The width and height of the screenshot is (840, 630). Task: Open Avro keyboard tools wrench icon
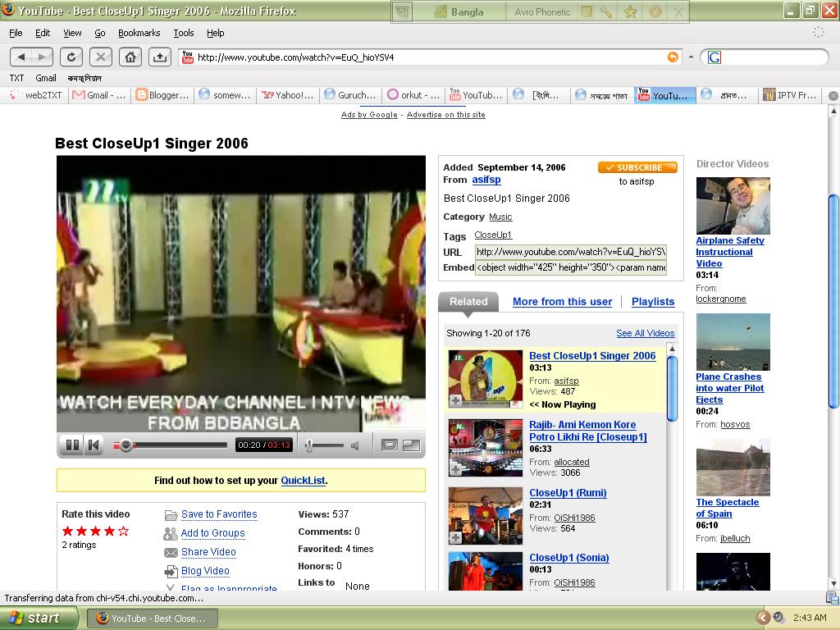pos(605,11)
